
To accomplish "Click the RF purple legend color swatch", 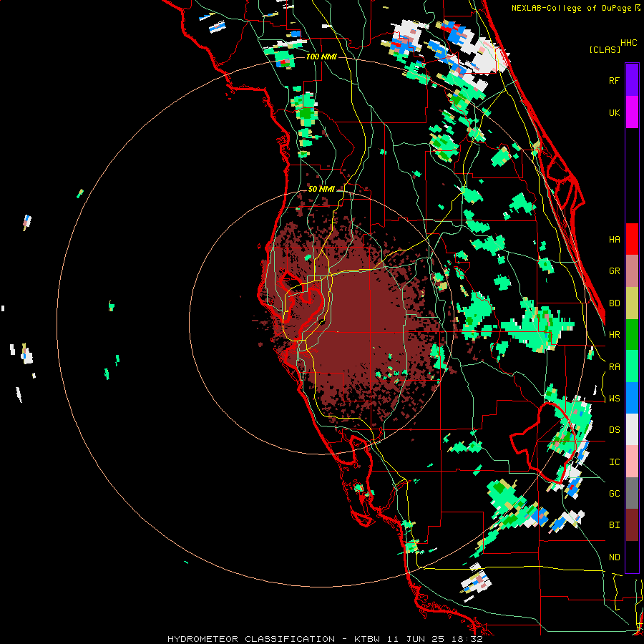I will (632, 80).
